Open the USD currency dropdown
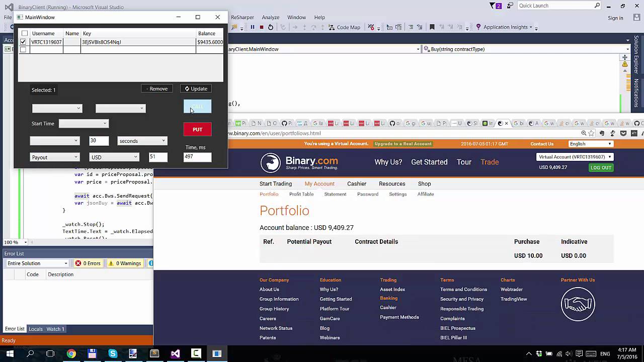Screen dimensions: 644x362 pos(114,157)
